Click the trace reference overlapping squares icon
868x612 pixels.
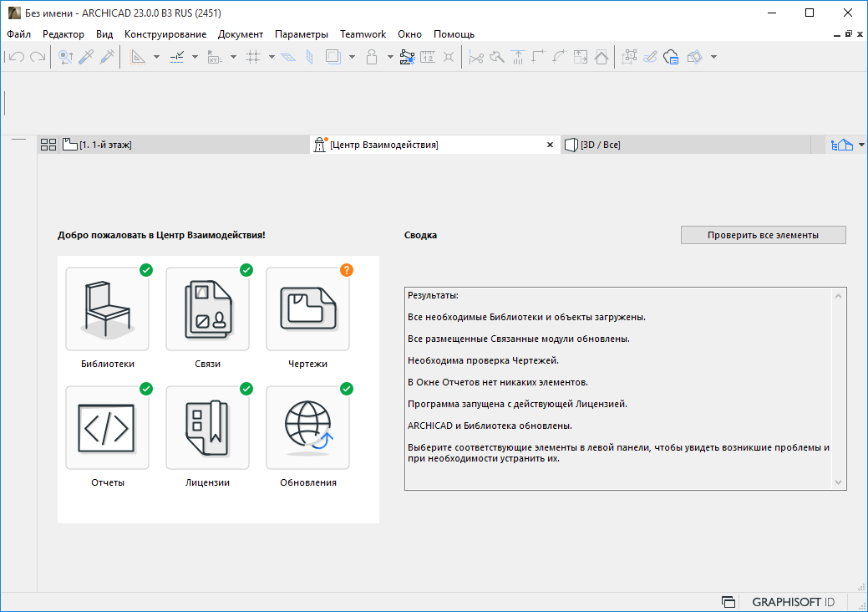point(333,57)
